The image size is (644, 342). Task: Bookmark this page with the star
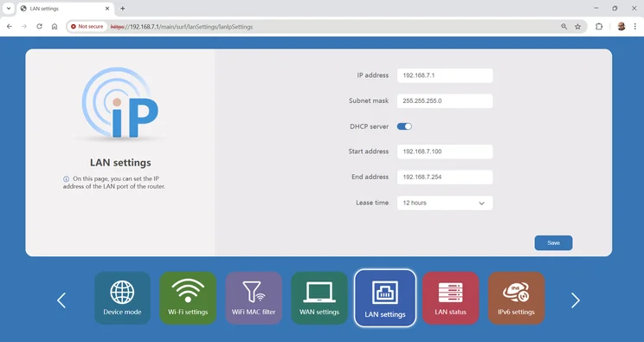point(578,26)
